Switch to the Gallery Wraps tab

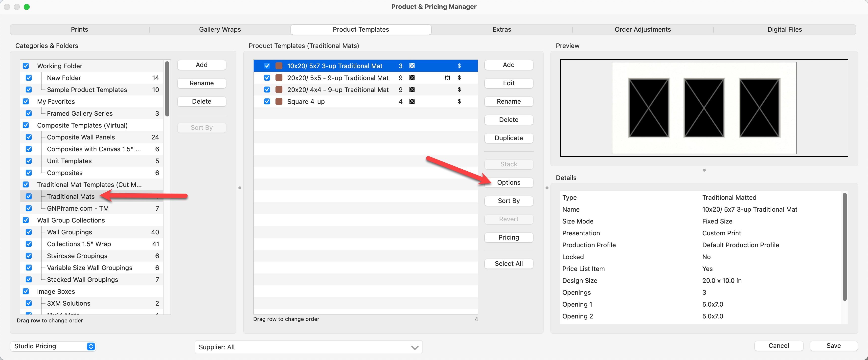coord(220,29)
